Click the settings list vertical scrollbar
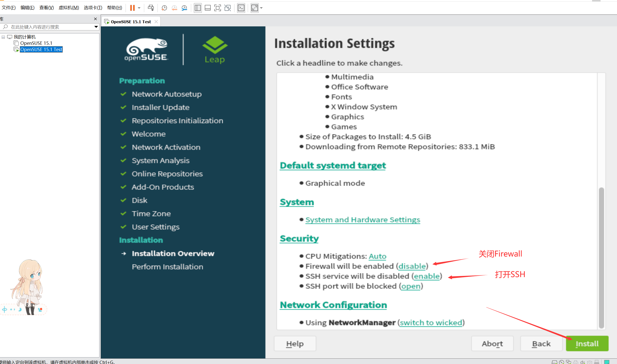 click(601, 258)
